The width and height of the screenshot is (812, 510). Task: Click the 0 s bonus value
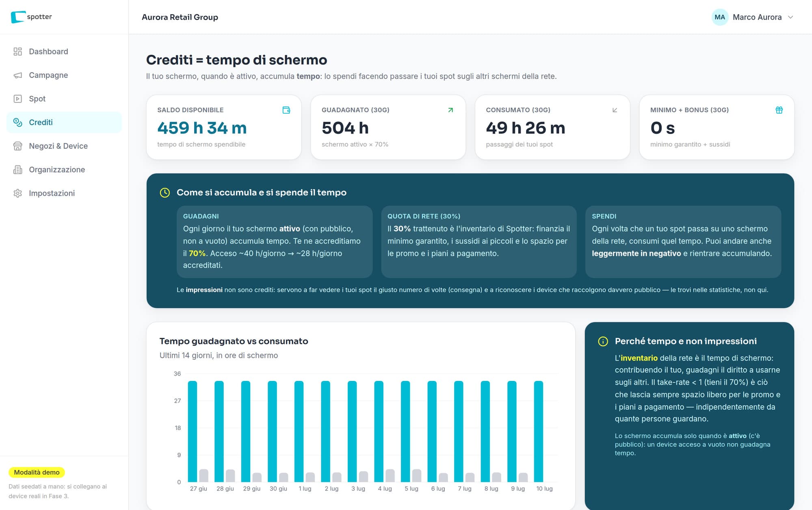(x=663, y=128)
